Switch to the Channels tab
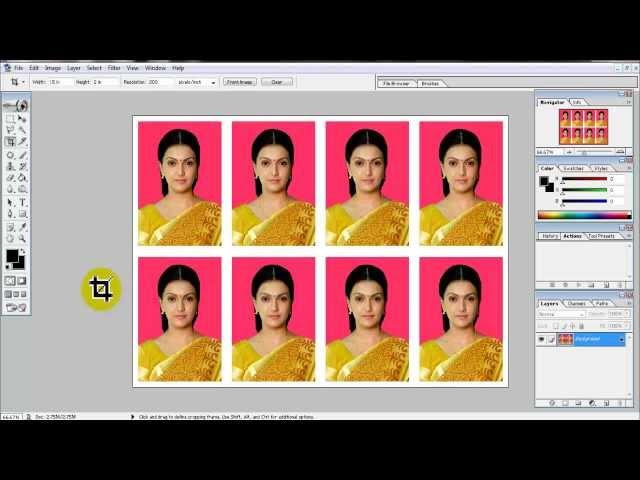Image resolution: width=640 pixels, height=480 pixels. click(577, 303)
